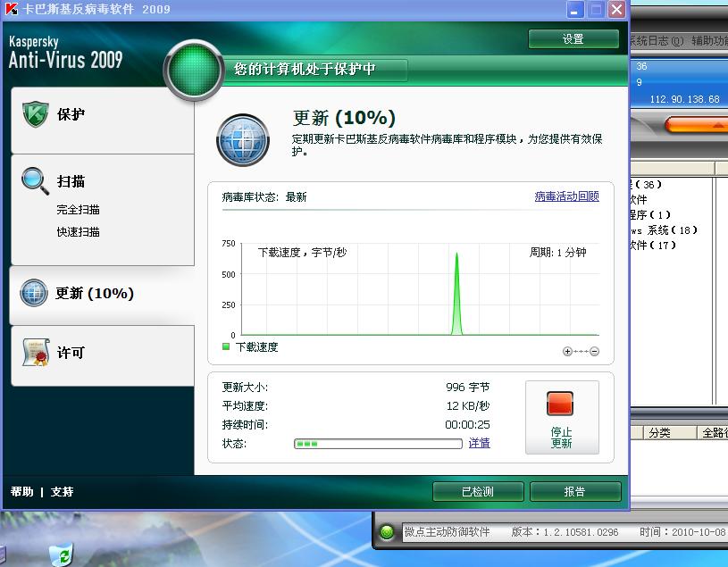Open the 帮助 help link

click(21, 491)
